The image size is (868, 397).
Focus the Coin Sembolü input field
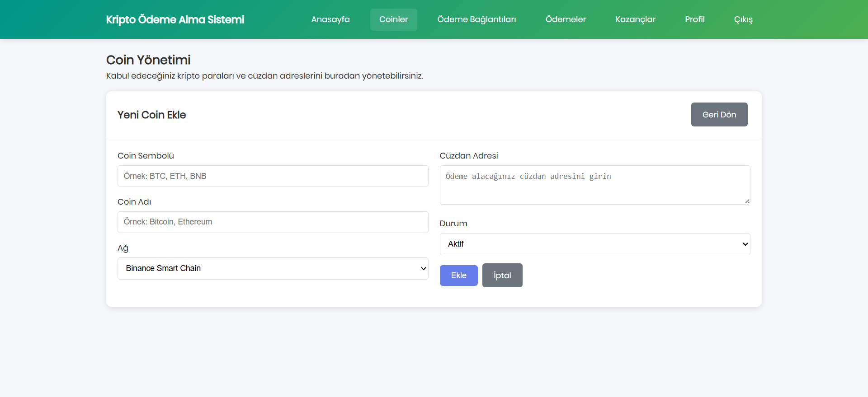pos(273,176)
